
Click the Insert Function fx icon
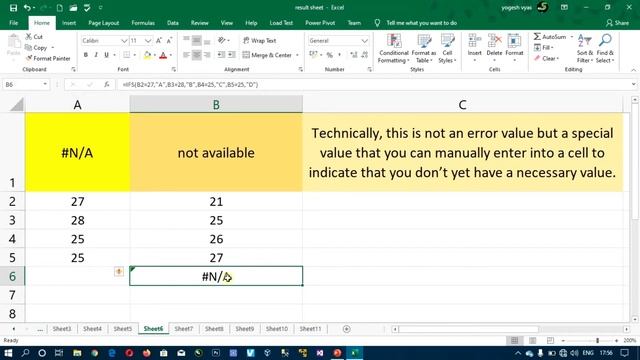(x=107, y=84)
